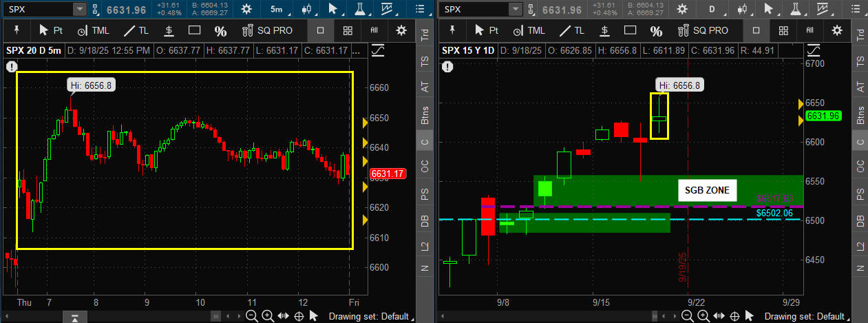Toggle the pin drawing toolbar icon in left chart
Viewport: 868px width, 323px height.
point(15,31)
